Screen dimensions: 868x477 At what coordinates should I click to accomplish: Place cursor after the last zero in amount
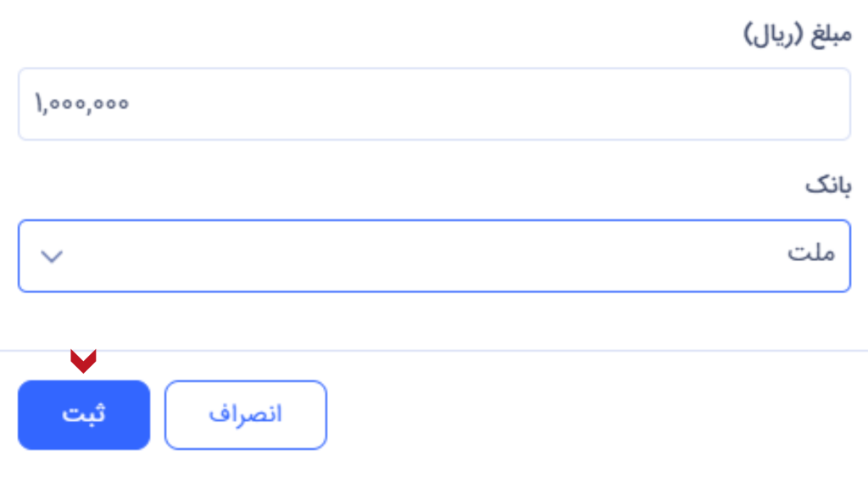131,104
